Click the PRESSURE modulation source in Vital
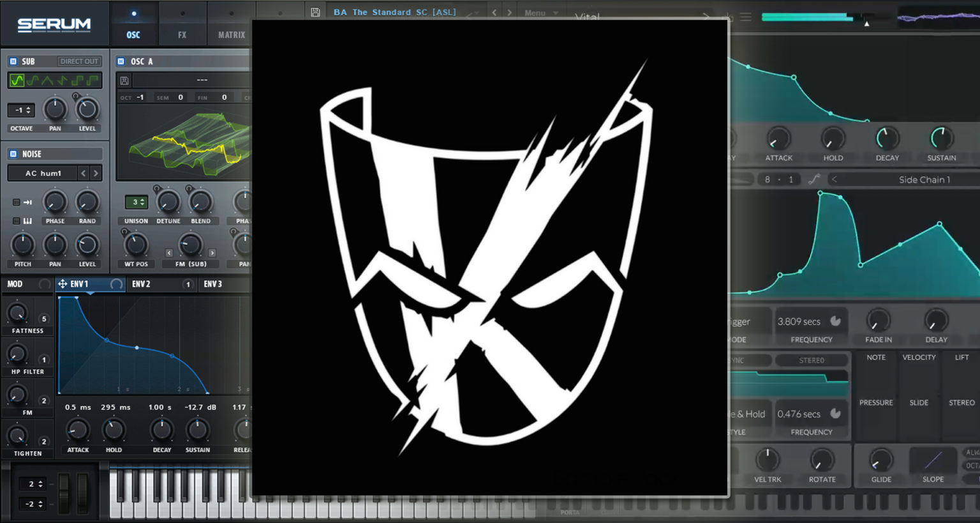Viewport: 980px width, 523px height. [x=876, y=403]
